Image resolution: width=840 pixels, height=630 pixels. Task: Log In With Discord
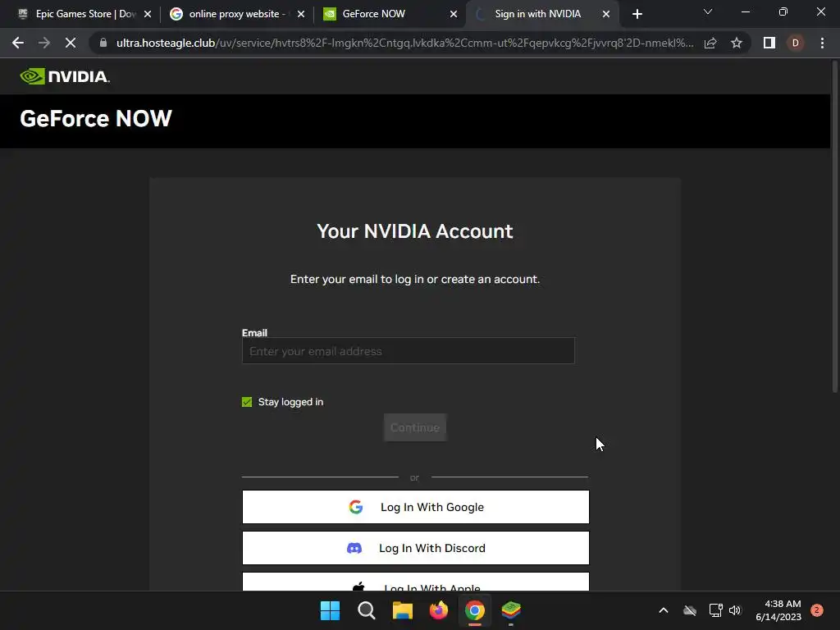(x=416, y=548)
